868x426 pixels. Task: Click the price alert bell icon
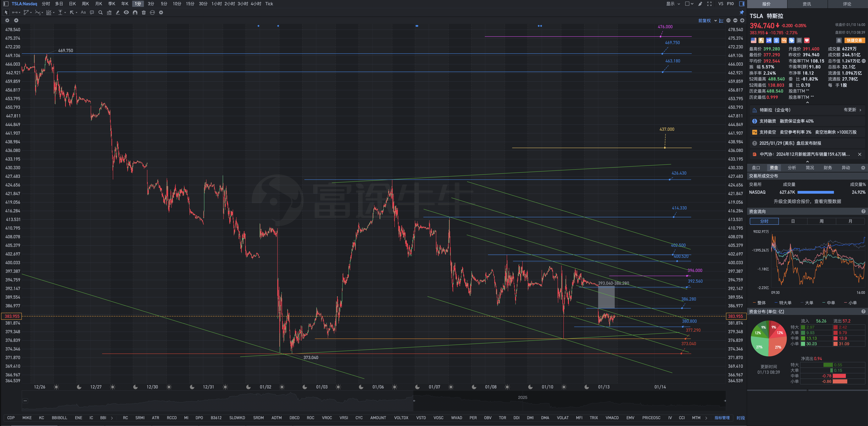[x=839, y=40]
